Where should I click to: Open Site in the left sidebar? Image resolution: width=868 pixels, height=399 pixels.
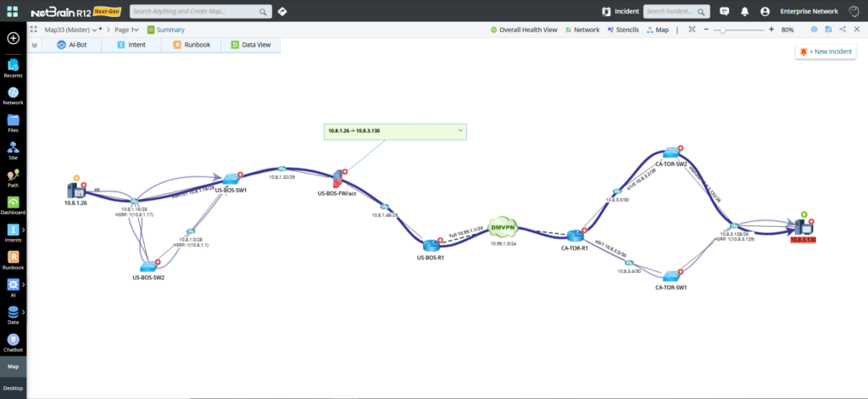pyautogui.click(x=14, y=151)
